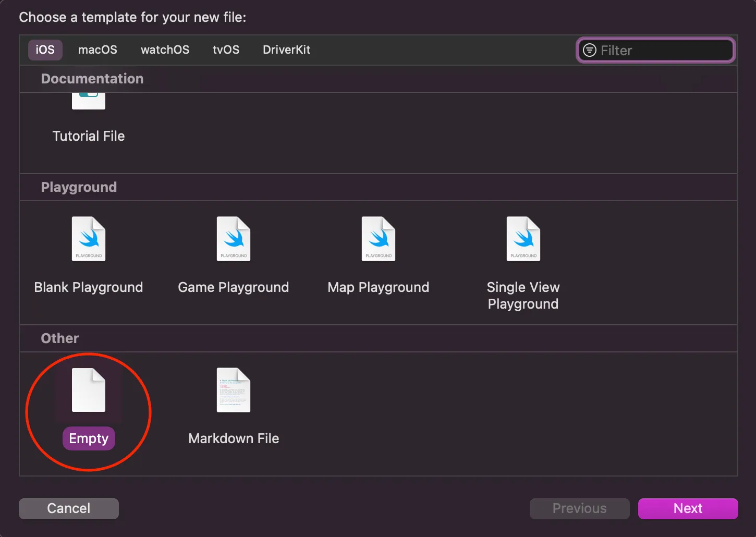Image resolution: width=756 pixels, height=537 pixels.
Task: Click the Other section header
Action: point(59,338)
